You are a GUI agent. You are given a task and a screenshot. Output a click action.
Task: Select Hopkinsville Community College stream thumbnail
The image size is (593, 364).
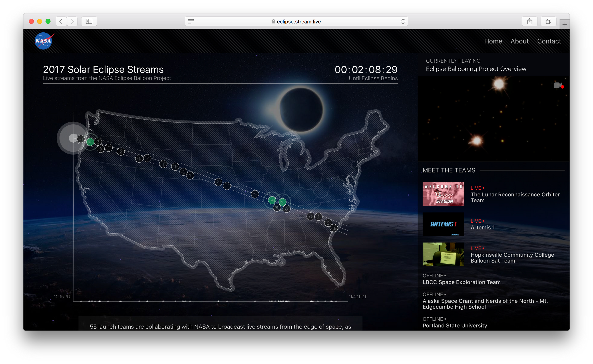point(443,254)
